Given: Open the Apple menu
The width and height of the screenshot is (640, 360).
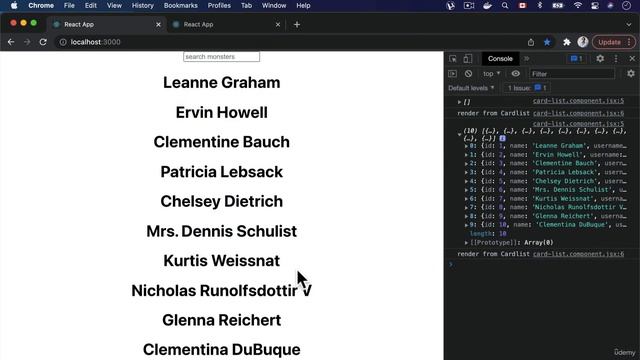Looking at the screenshot, I should click(x=14, y=6).
